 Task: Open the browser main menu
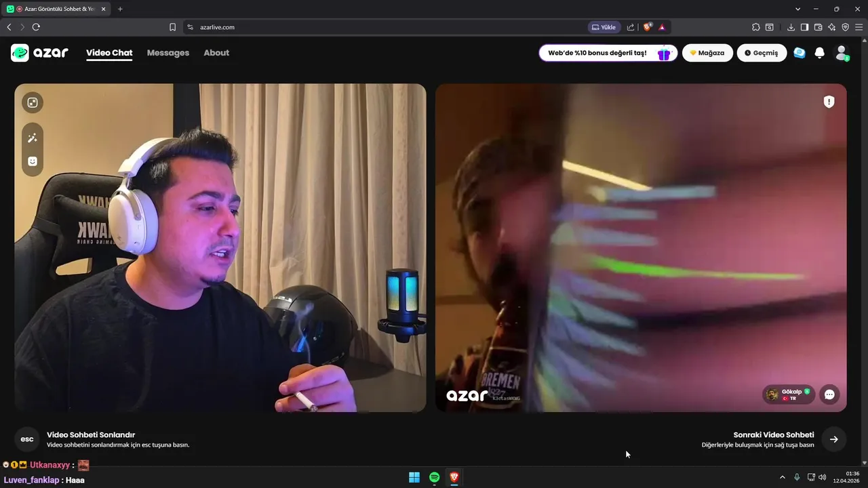859,27
